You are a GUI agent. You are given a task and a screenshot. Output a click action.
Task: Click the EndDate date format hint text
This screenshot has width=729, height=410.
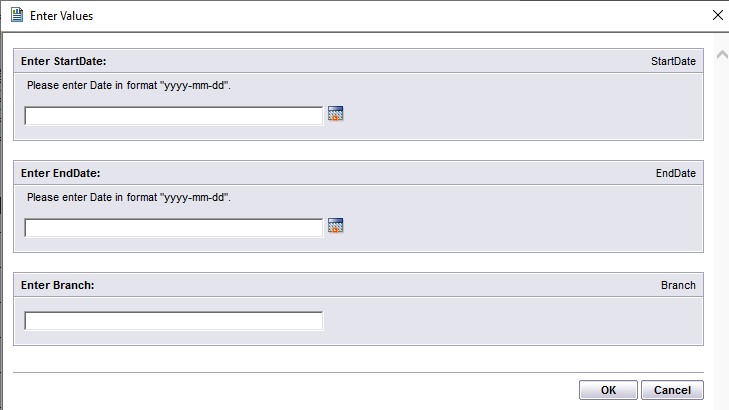[x=129, y=198]
